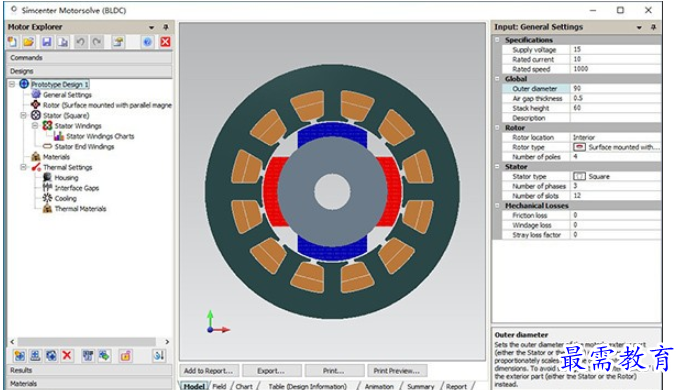Click the Number of poles value field
This screenshot has height=390, width=682.
pyautogui.click(x=615, y=157)
